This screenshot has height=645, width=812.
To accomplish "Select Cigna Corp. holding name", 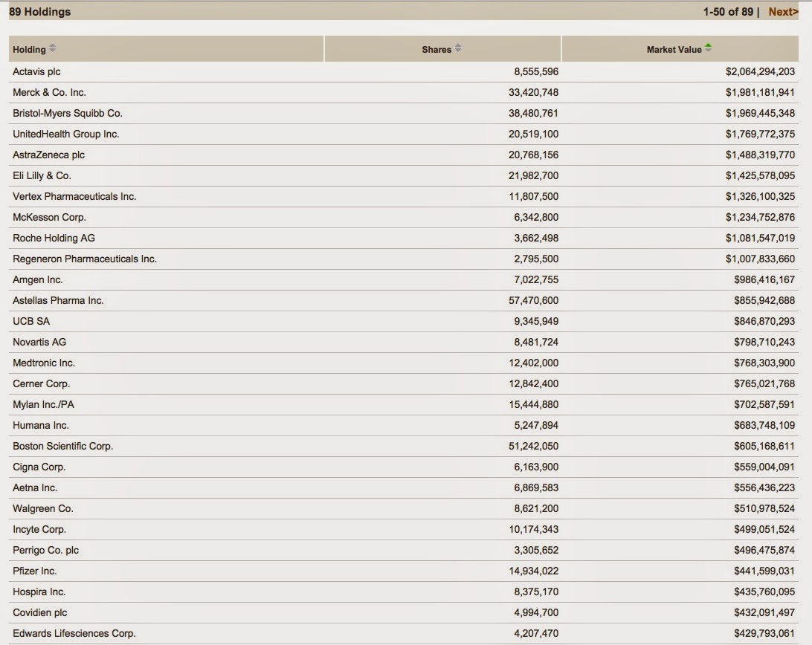I will (39, 467).
